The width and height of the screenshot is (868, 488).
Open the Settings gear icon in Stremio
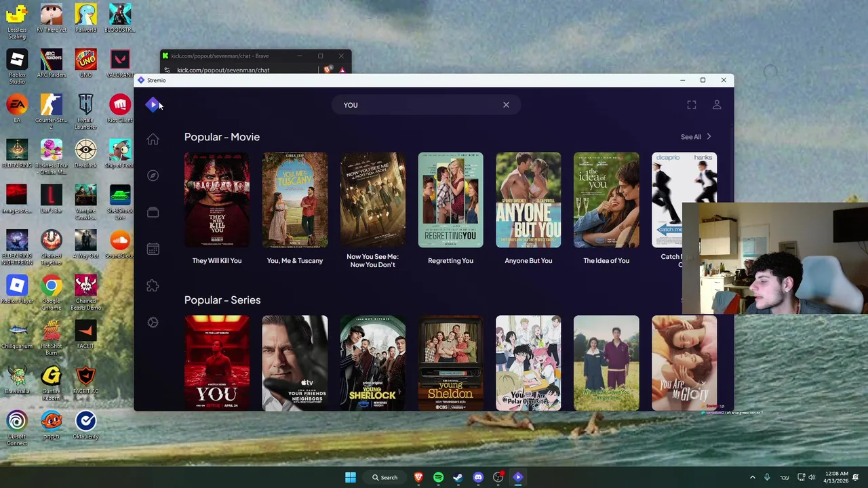[x=153, y=323]
